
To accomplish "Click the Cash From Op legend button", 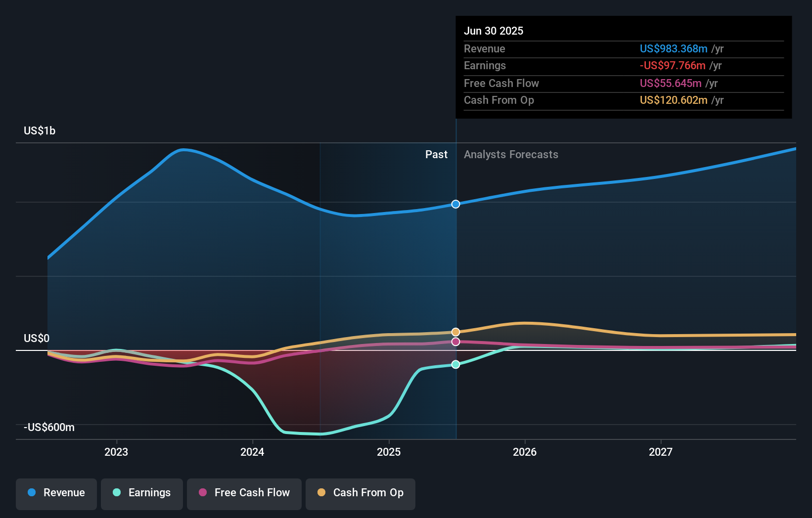I will tap(361, 493).
